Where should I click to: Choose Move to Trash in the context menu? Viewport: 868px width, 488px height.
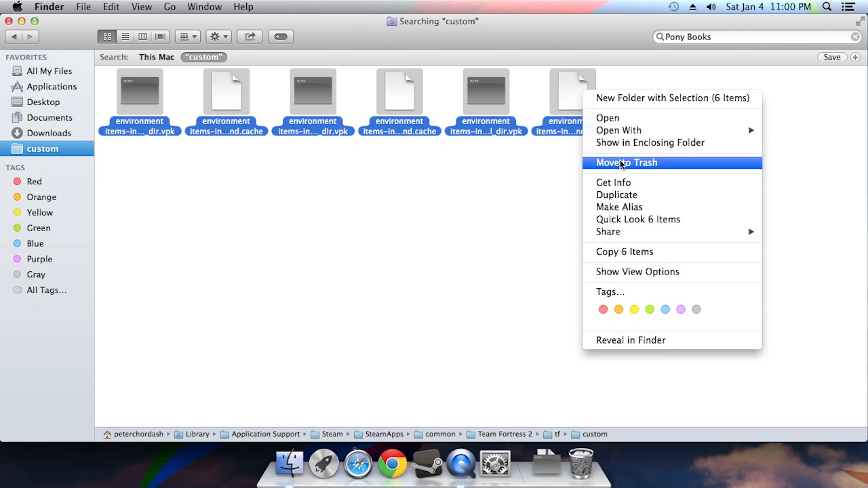click(x=672, y=163)
